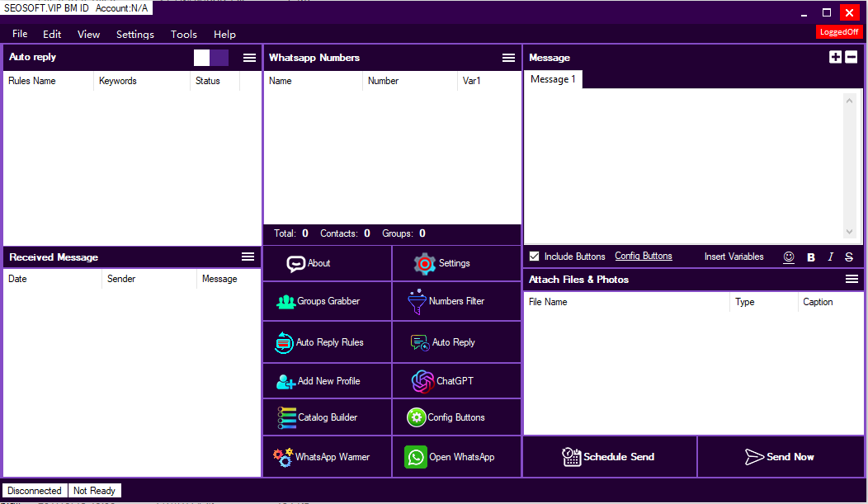The height and width of the screenshot is (504, 868).
Task: Open the Received Message panel menu
Action: [248, 257]
